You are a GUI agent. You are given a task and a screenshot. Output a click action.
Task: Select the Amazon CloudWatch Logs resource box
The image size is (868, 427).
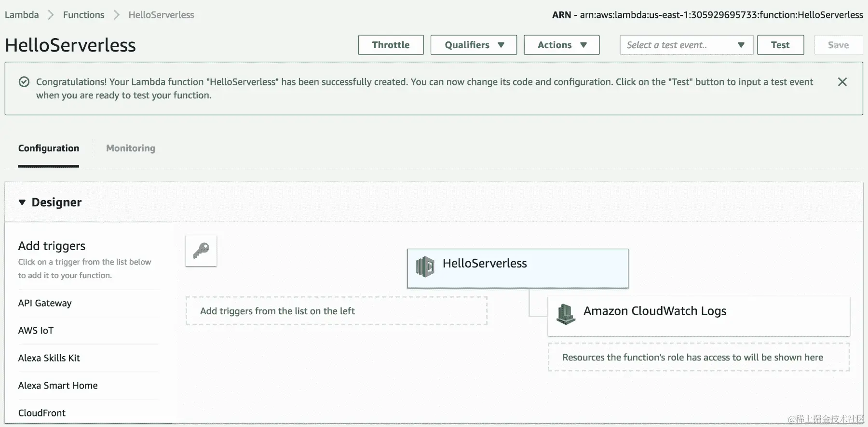(x=699, y=316)
